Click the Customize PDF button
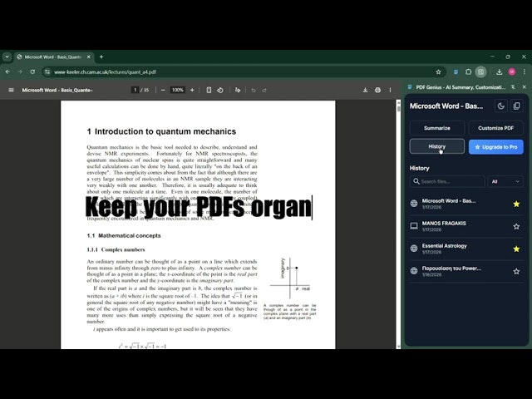This screenshot has height=399, width=532. coord(495,128)
